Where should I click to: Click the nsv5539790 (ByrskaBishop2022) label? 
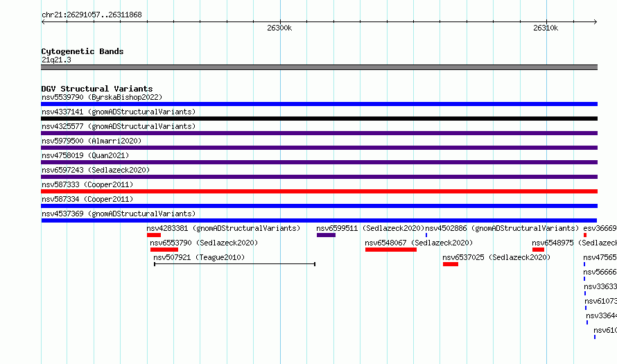[x=102, y=97]
